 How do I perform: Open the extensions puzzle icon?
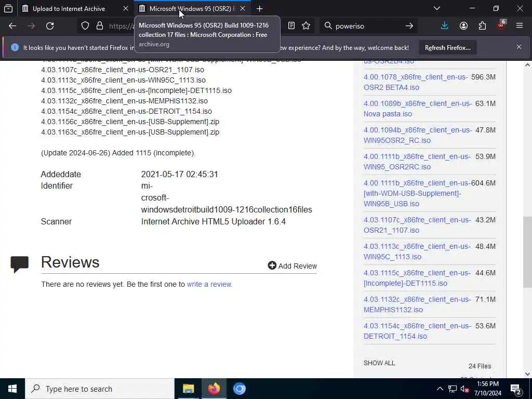[482, 26]
